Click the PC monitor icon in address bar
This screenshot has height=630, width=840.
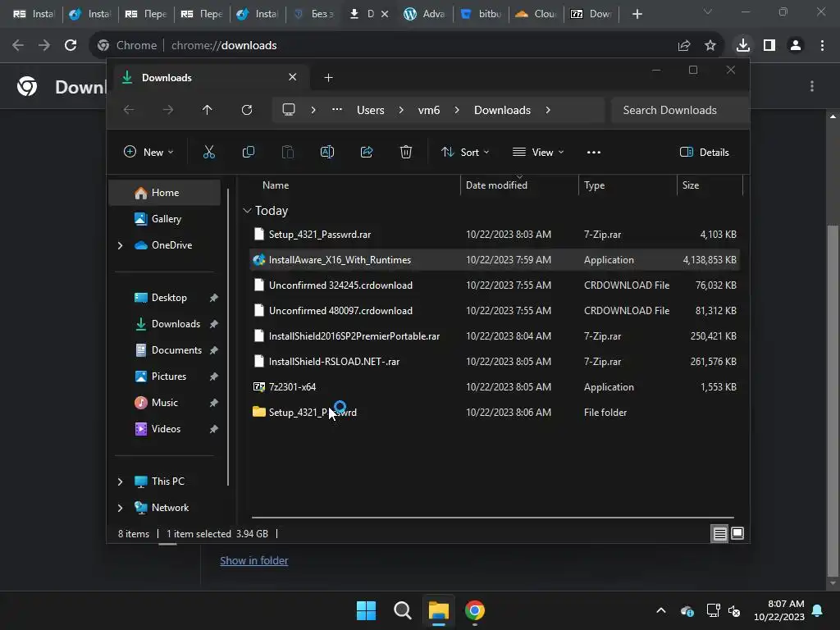coord(289,109)
